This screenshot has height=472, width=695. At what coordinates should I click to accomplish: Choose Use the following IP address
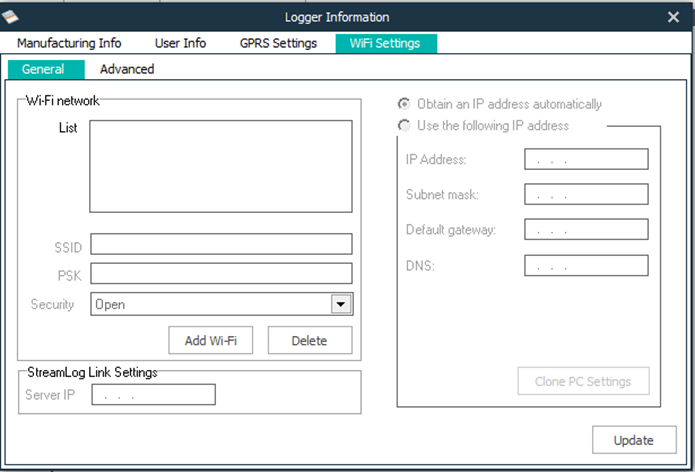click(404, 126)
